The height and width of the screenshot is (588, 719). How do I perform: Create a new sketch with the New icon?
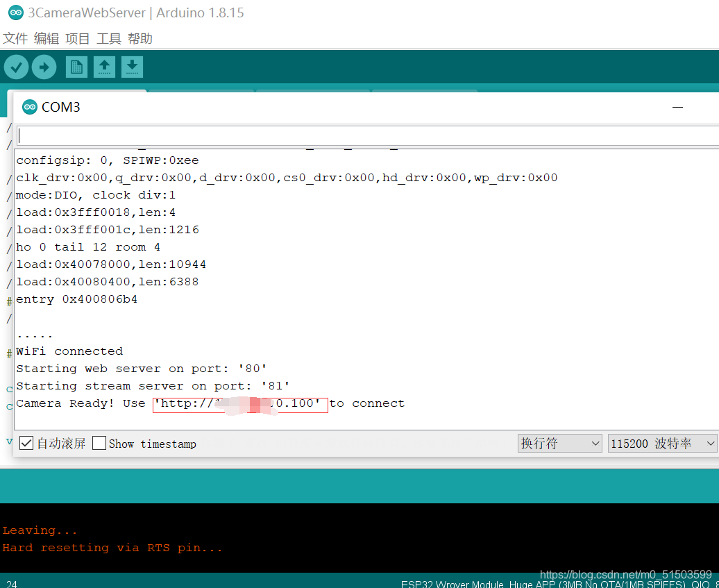pyautogui.click(x=76, y=67)
